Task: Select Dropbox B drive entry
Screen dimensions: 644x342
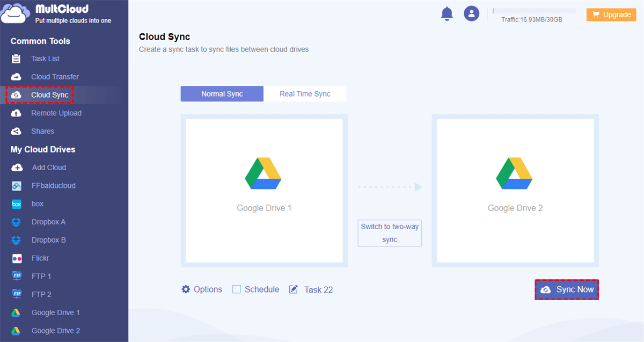Action: 49,240
